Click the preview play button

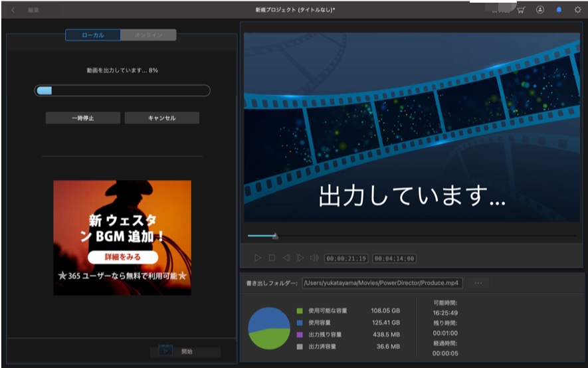click(258, 258)
